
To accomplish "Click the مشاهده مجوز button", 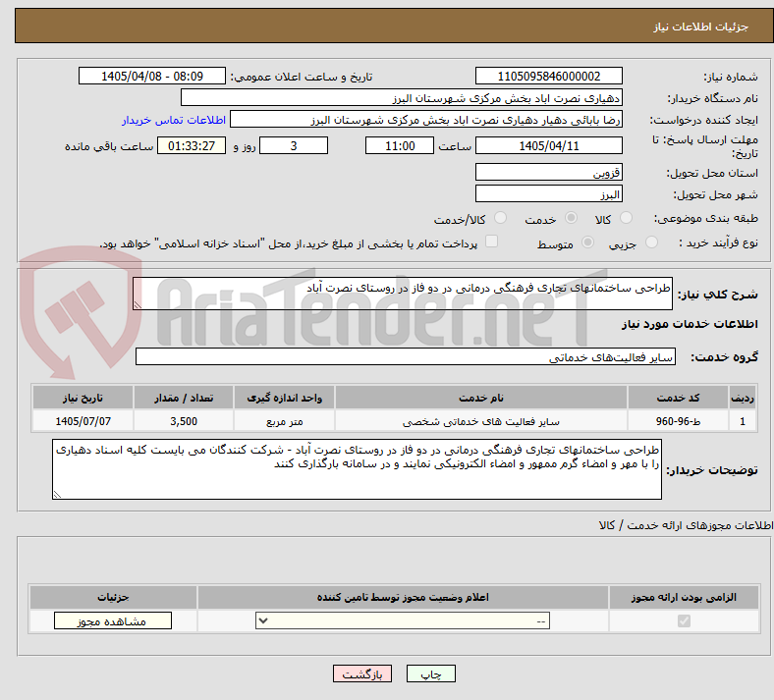I will coord(113,621).
